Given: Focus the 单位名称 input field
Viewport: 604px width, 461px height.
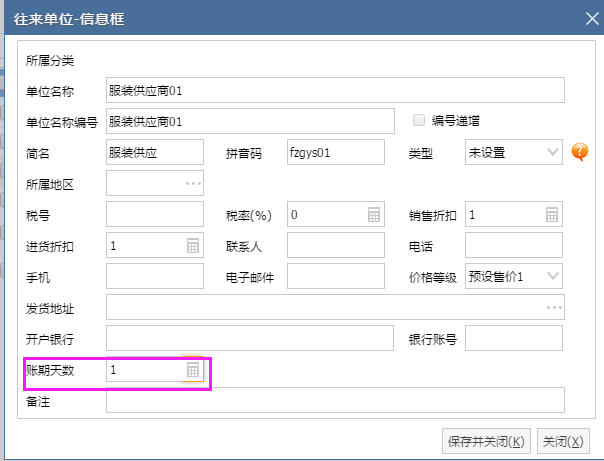Looking at the screenshot, I should (x=335, y=90).
